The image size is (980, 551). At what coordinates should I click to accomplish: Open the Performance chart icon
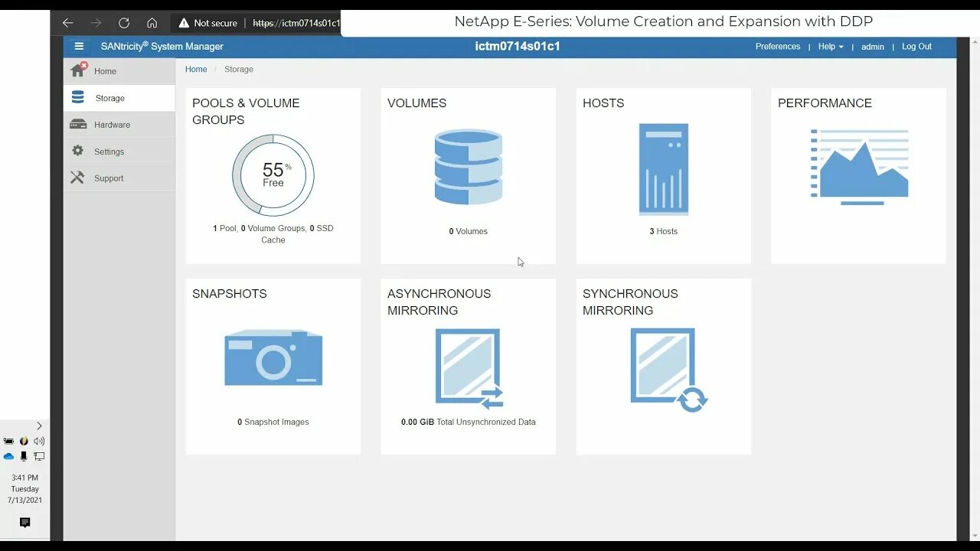[x=859, y=167]
